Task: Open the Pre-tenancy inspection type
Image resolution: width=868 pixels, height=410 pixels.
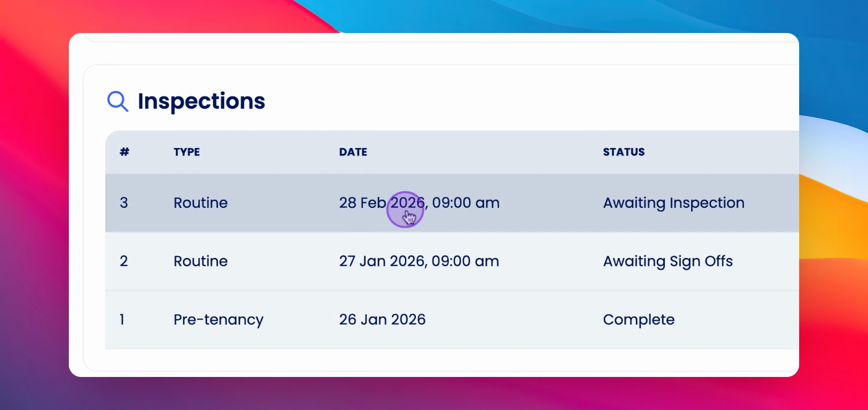Action: (218, 319)
